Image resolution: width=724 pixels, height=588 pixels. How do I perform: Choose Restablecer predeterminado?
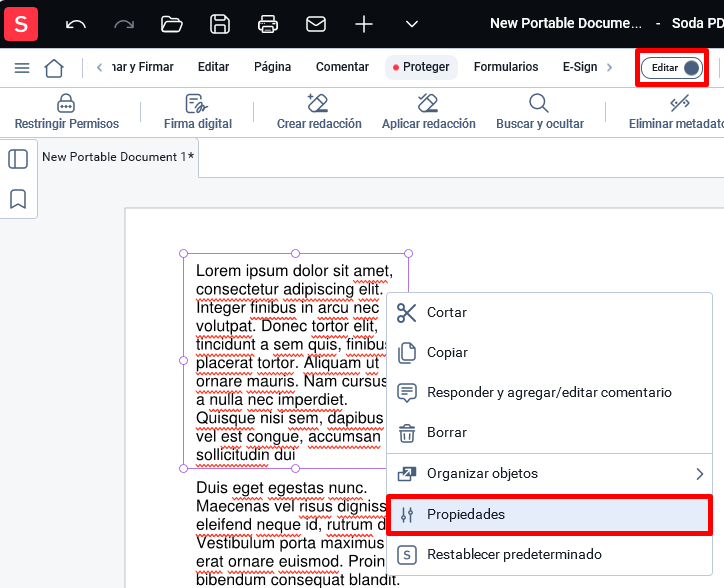[x=549, y=554]
